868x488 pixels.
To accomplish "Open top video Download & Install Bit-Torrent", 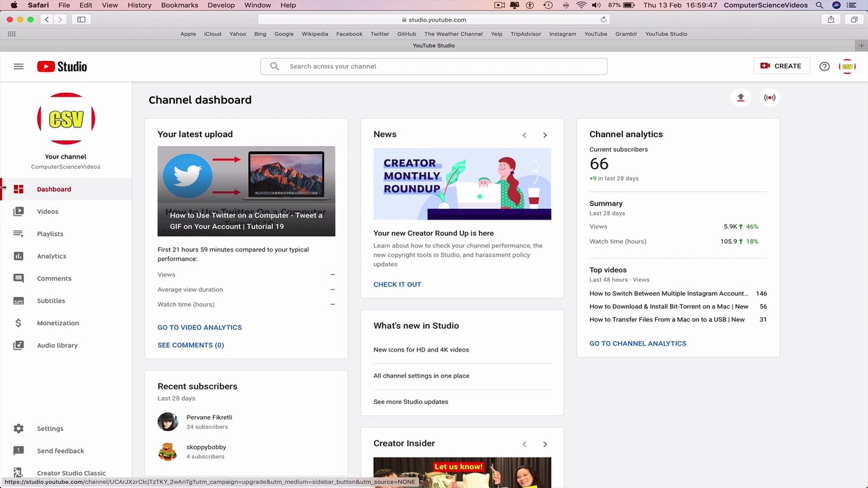I will point(669,306).
